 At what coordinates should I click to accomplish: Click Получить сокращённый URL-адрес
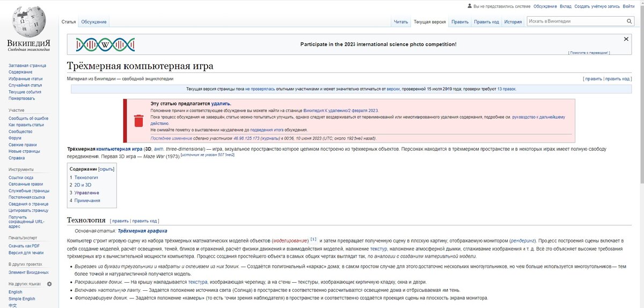pyautogui.click(x=26, y=221)
